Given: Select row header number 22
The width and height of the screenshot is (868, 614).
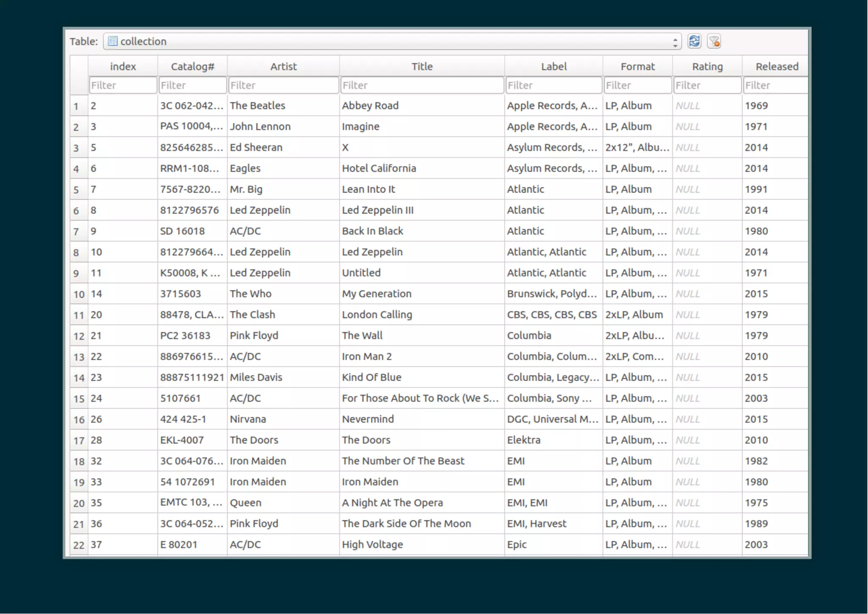Looking at the screenshot, I should pos(79,545).
